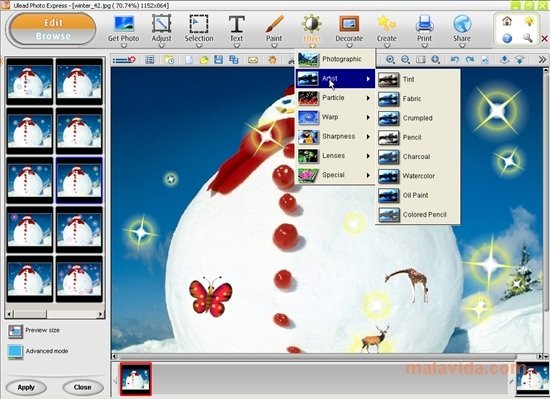
Task: Open the Text tool
Action: pyautogui.click(x=236, y=29)
